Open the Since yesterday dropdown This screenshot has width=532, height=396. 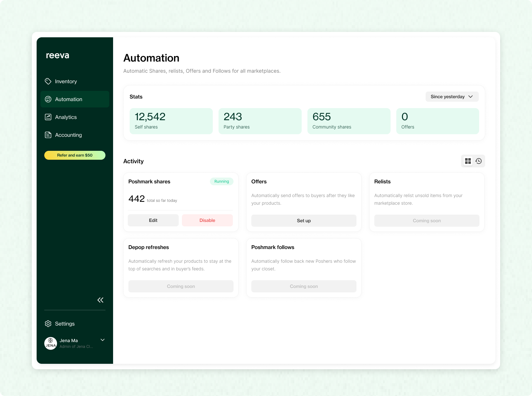(x=452, y=97)
